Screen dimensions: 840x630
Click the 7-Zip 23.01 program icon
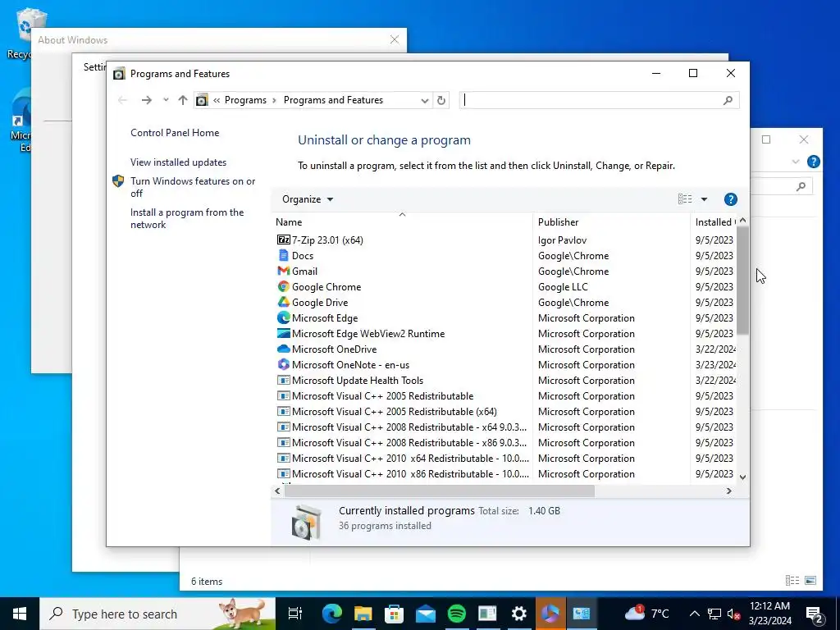283,240
